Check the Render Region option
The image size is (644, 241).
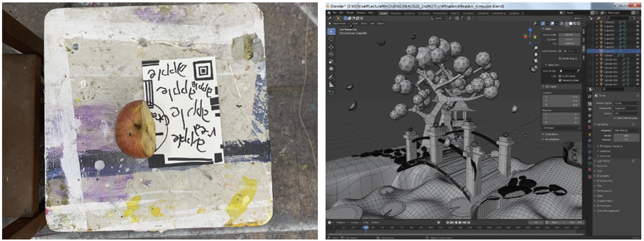pos(559,59)
